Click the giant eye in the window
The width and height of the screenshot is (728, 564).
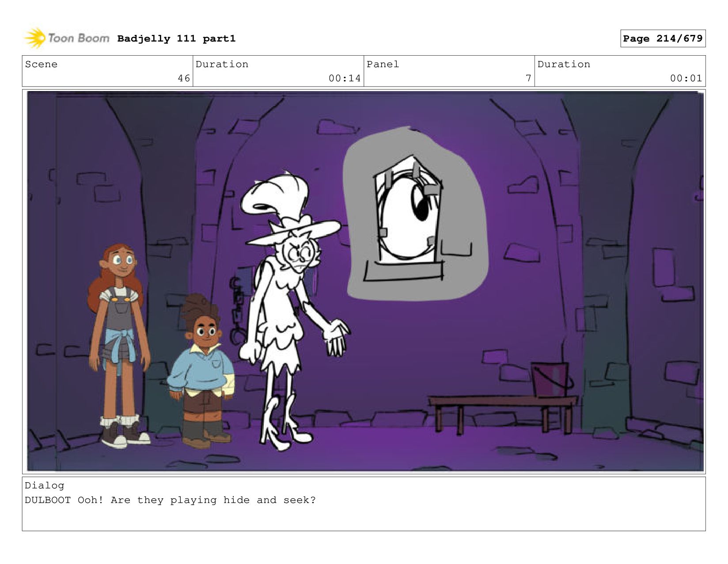click(409, 217)
